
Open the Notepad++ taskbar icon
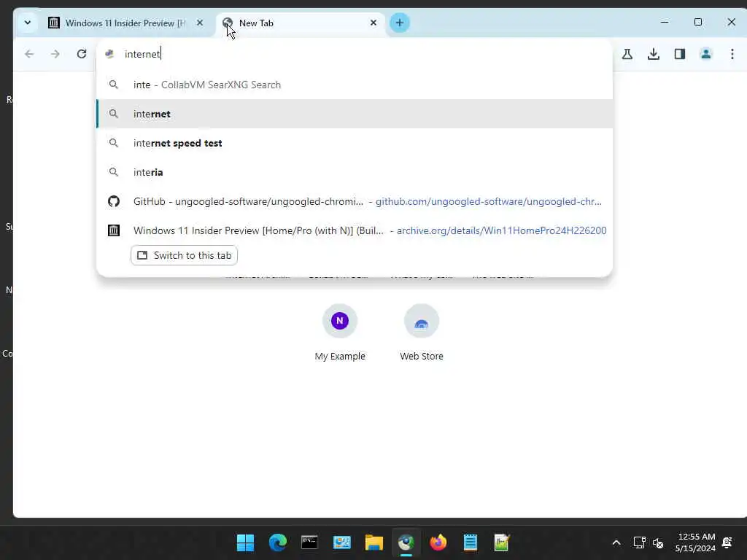pos(502,542)
